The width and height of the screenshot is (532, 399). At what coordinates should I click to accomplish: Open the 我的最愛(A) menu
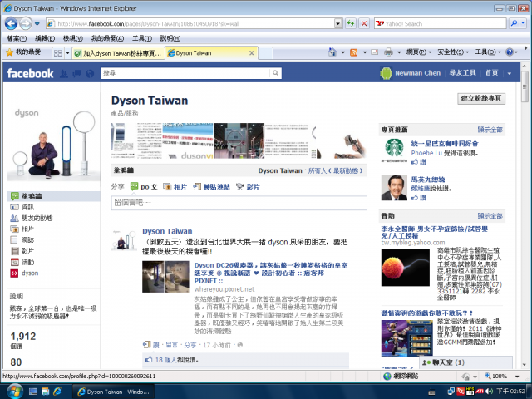click(x=107, y=38)
